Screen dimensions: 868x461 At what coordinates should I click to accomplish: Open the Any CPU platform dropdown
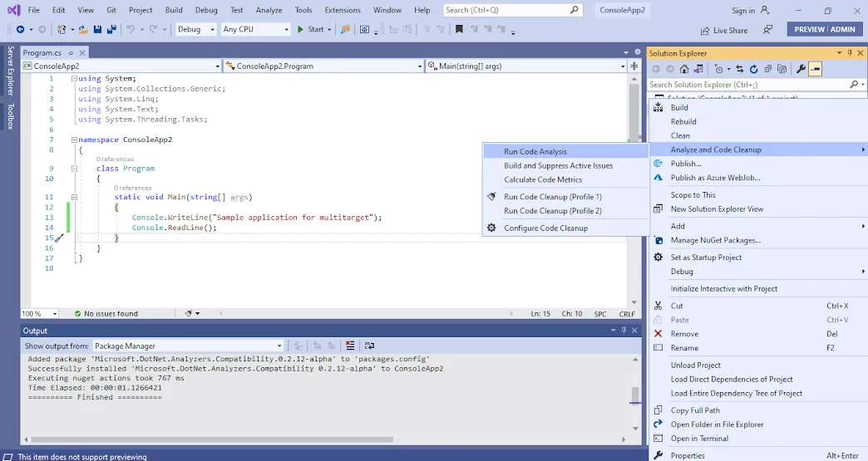(255, 29)
